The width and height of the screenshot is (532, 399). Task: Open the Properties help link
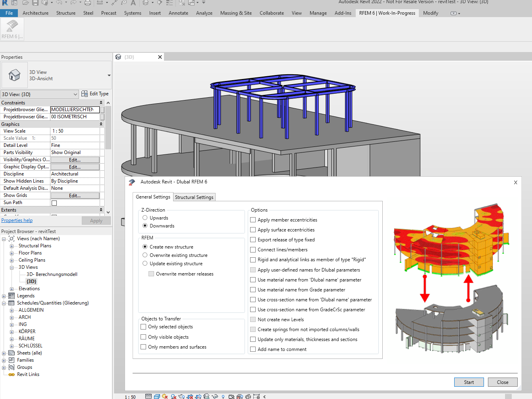(x=17, y=220)
